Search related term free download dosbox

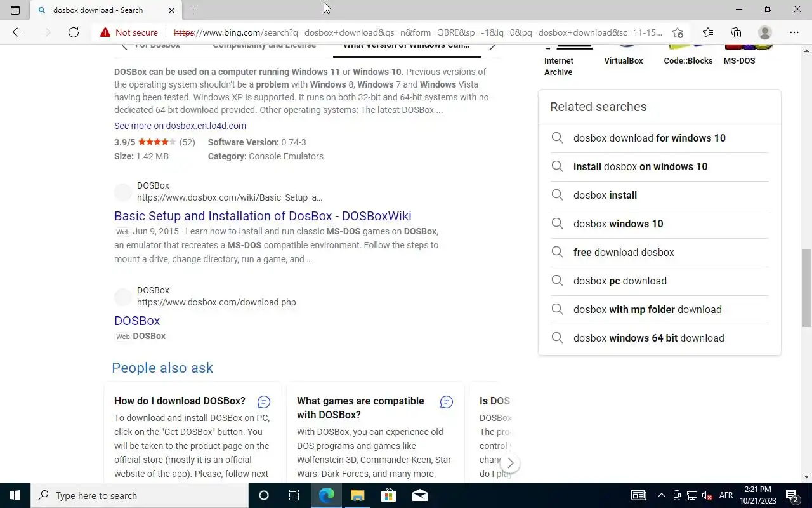pos(660,252)
